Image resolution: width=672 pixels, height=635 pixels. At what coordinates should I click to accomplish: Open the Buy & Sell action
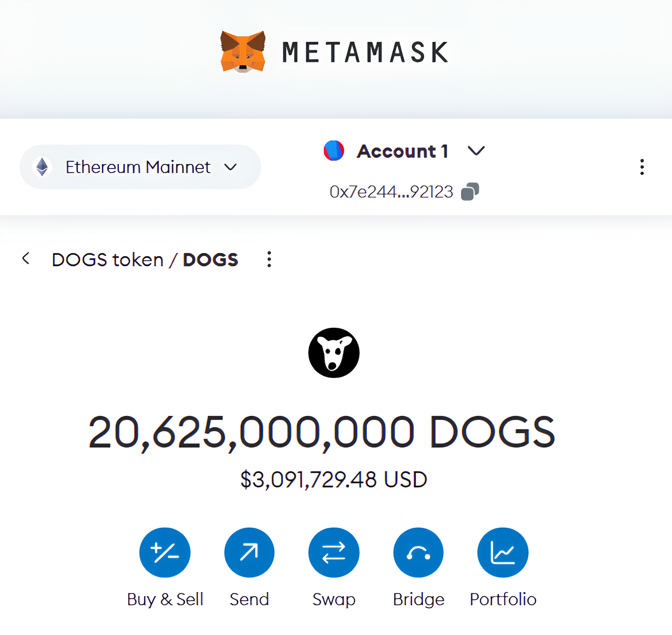tap(165, 553)
